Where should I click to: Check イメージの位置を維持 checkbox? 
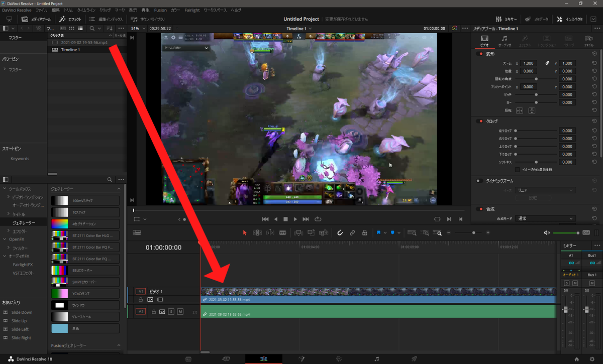click(518, 170)
